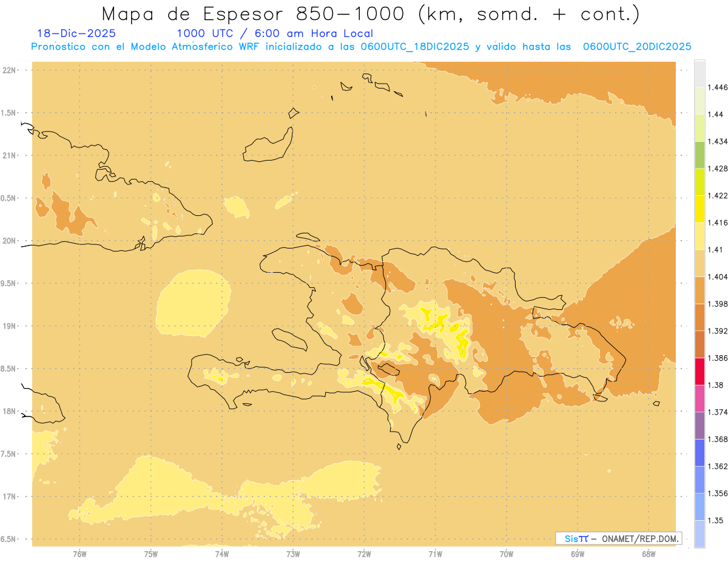This screenshot has width=728, height=562.
Task: Click the legend value '1.374'
Action: point(717,412)
